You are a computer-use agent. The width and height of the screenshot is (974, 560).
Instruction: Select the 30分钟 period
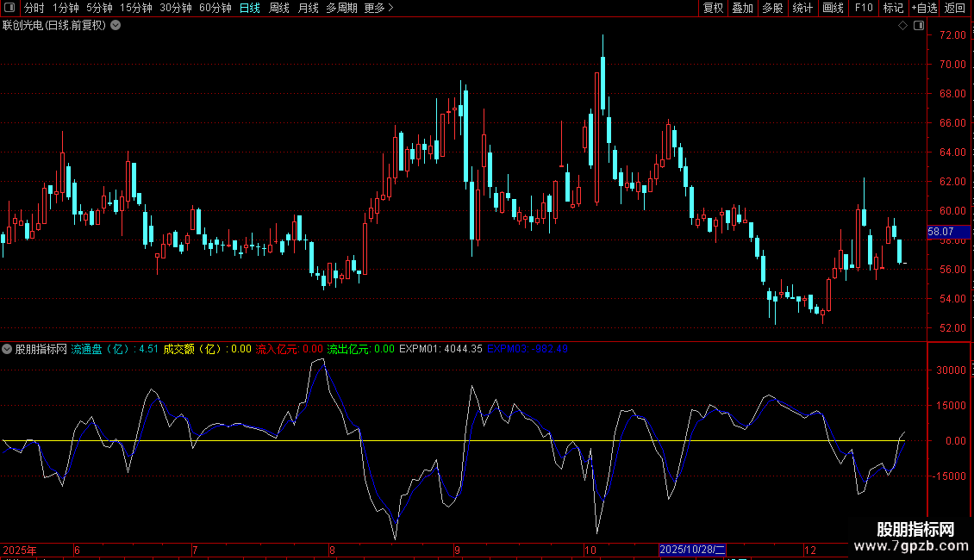coord(176,8)
